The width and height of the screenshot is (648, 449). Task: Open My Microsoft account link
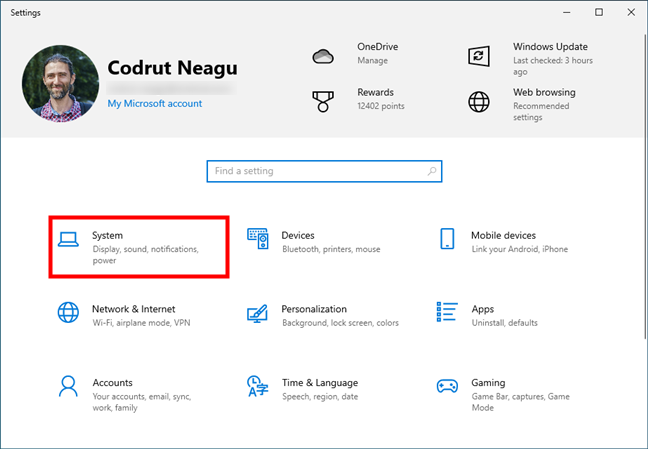click(155, 103)
